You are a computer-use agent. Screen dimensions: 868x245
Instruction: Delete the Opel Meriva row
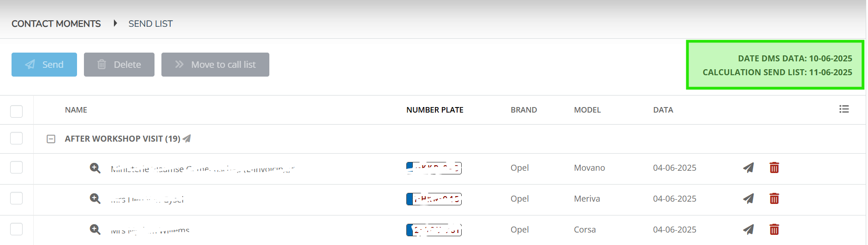click(x=774, y=198)
